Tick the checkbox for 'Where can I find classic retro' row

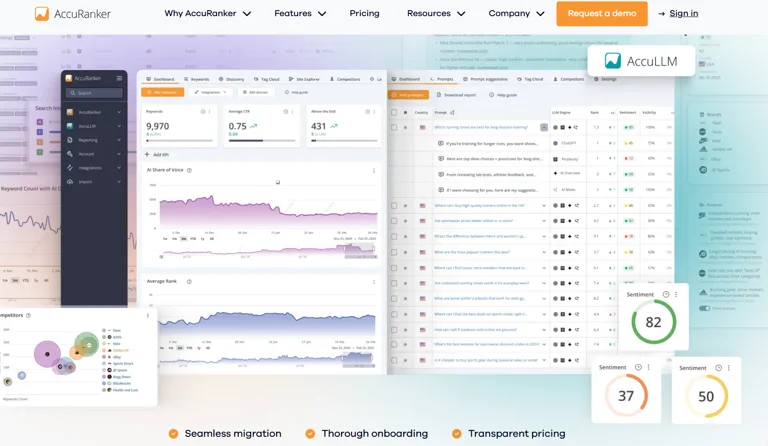tap(394, 268)
